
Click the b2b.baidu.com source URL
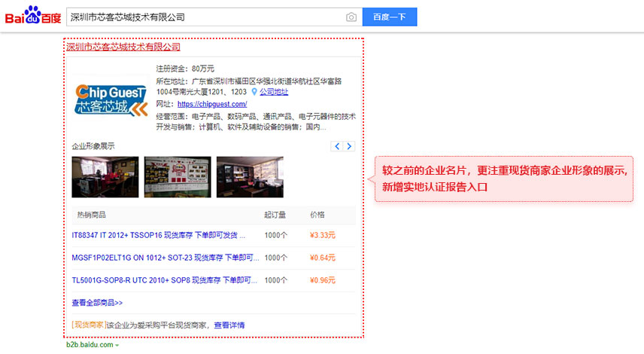pyautogui.click(x=90, y=344)
